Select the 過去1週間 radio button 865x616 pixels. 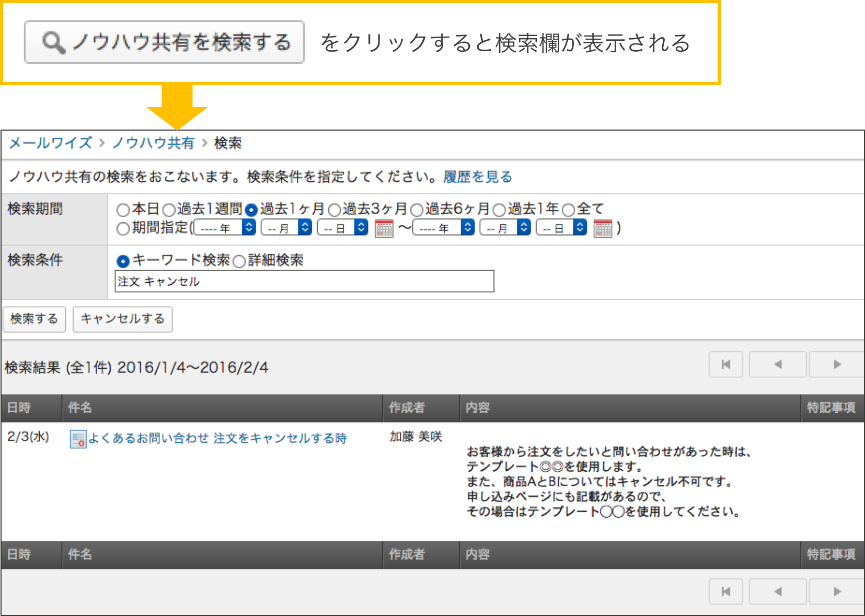coord(169,210)
